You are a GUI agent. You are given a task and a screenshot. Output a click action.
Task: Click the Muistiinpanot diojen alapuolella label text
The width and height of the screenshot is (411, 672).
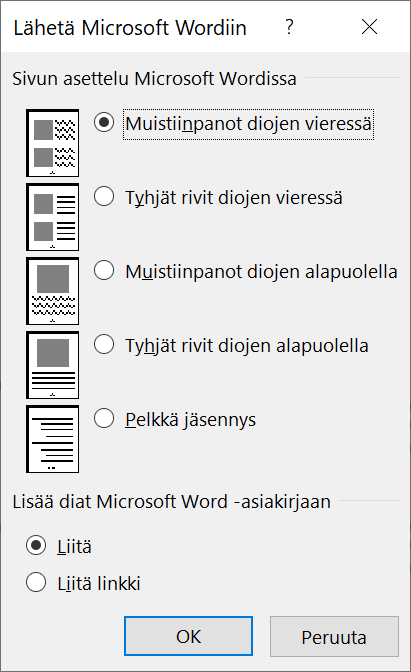pos(261,272)
